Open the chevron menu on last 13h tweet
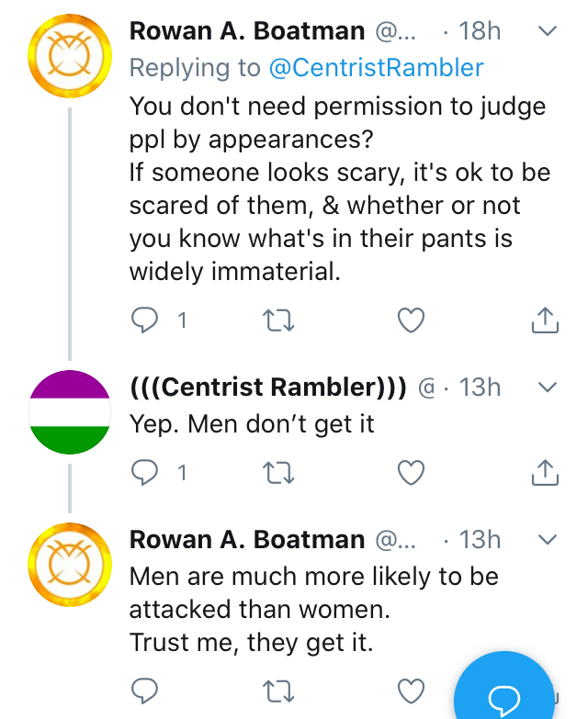Image resolution: width=588 pixels, height=719 pixels. pos(547,539)
